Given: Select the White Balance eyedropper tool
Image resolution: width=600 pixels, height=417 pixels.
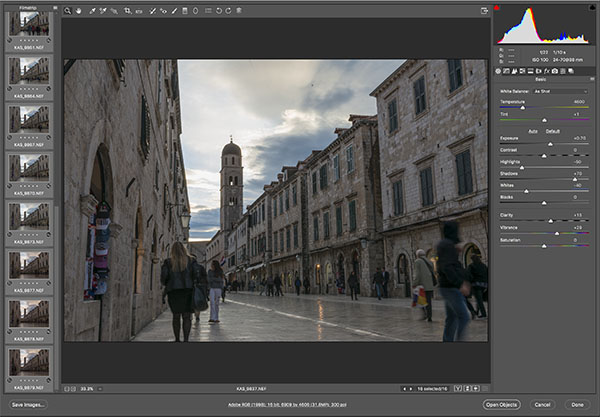Looking at the screenshot, I should [x=92, y=11].
